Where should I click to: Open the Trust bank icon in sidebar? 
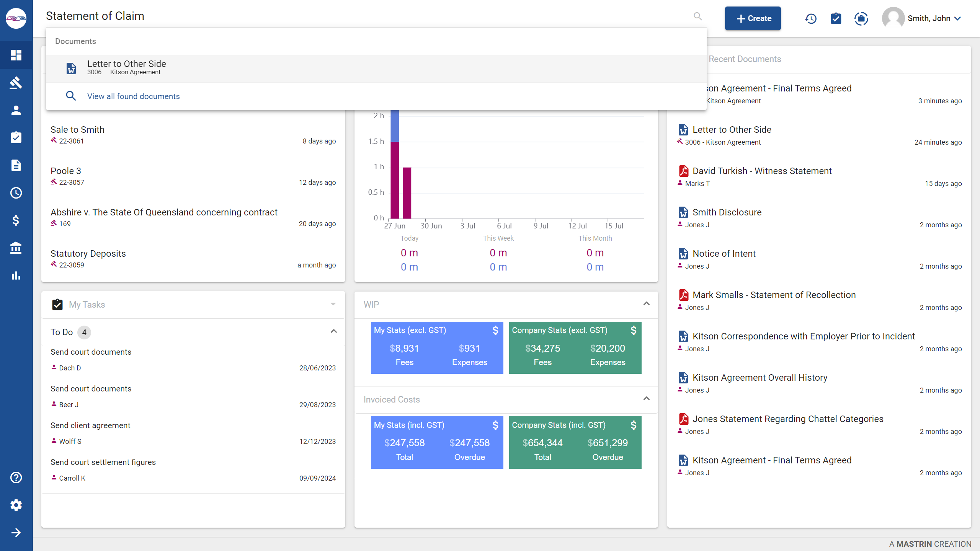pyautogui.click(x=16, y=248)
